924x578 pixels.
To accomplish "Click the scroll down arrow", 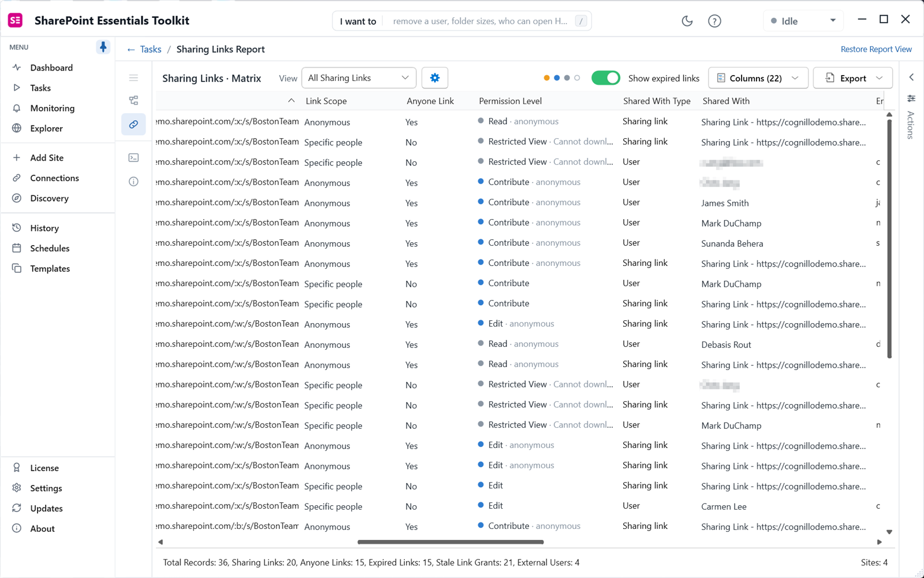I will click(889, 532).
